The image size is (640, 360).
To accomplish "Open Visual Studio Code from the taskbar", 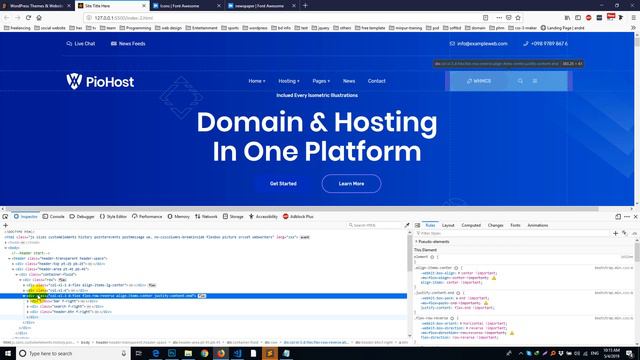I will [237, 353].
